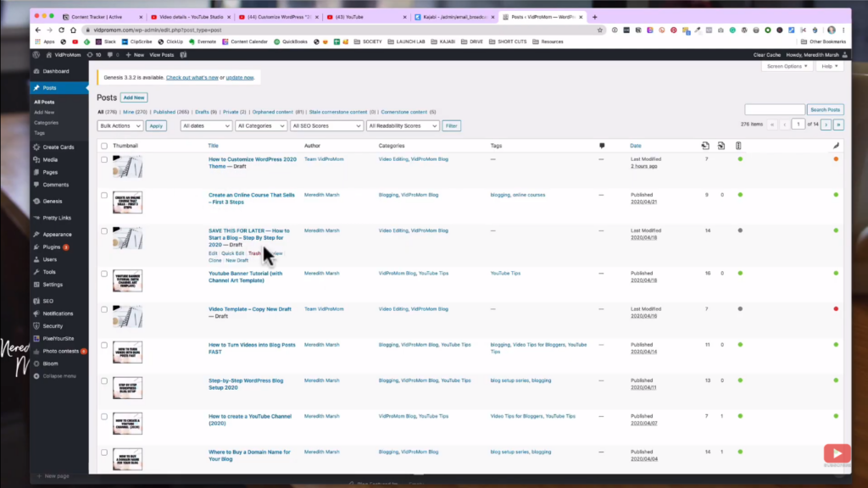Open the All dates filter dropdown

pos(205,125)
